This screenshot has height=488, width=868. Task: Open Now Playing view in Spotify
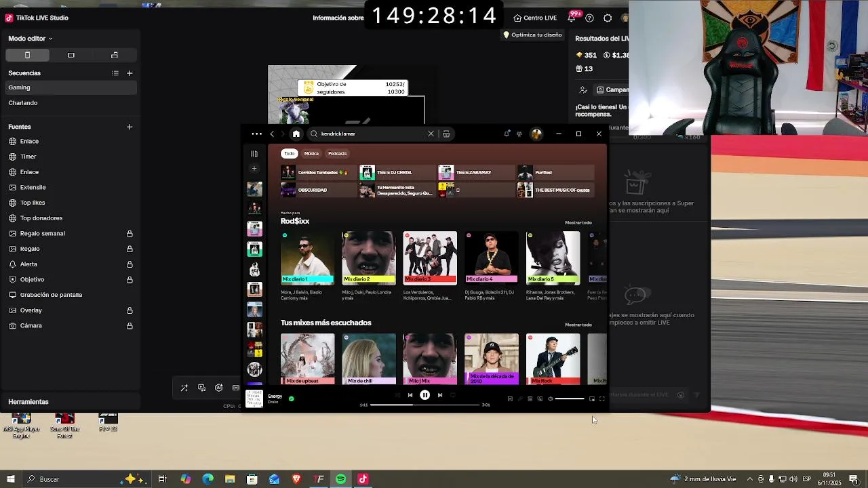pyautogui.click(x=510, y=399)
